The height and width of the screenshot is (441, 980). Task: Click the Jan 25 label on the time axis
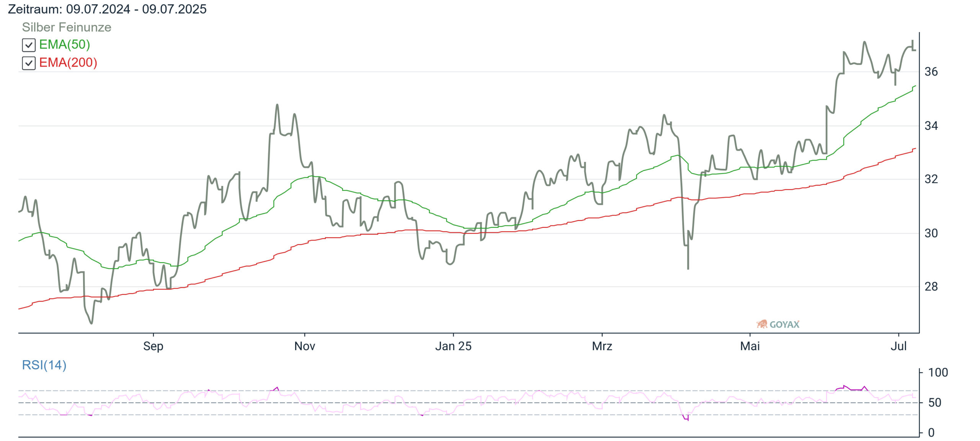pos(453,346)
